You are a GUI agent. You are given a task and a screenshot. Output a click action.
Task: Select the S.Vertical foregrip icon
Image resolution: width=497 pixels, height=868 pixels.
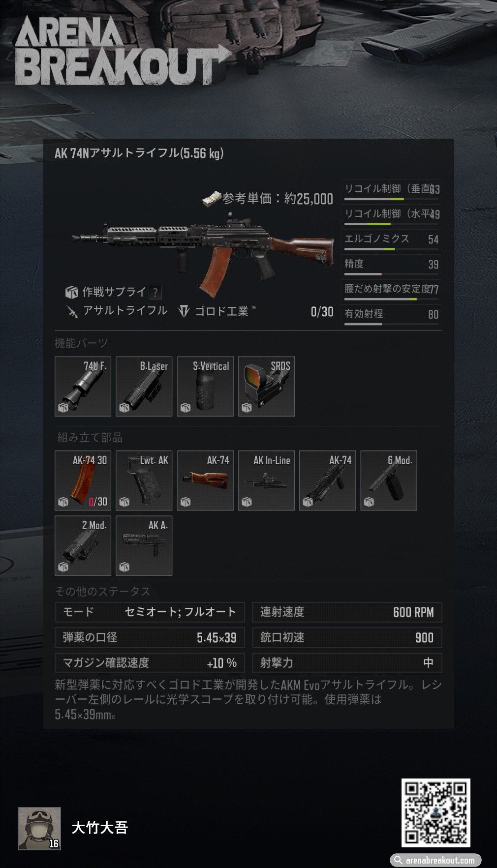pos(205,386)
